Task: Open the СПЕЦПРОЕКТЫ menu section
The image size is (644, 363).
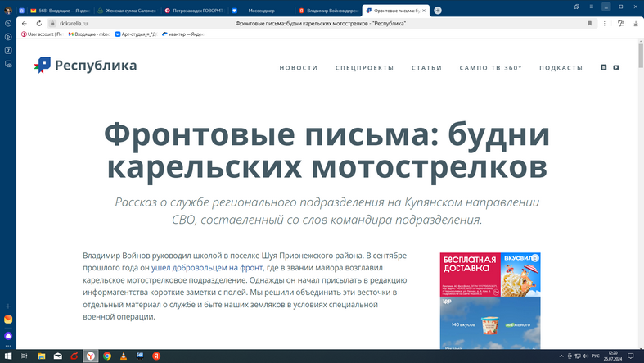Action: pos(364,68)
